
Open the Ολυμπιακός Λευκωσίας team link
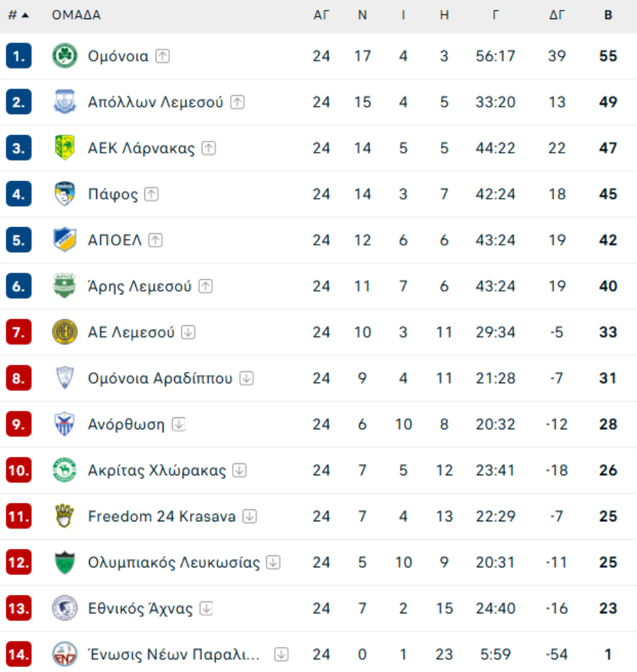click(173, 562)
